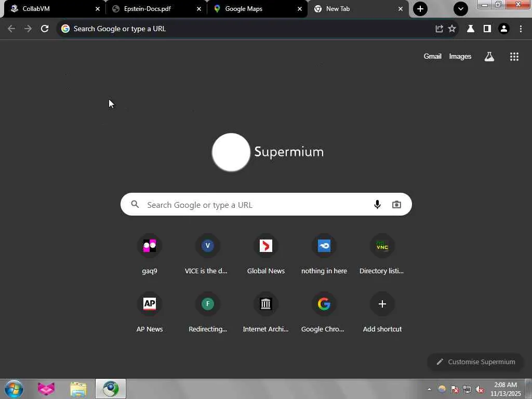Open the Internet Archive shortcut
Image resolution: width=532 pixels, height=399 pixels.
pyautogui.click(x=266, y=312)
